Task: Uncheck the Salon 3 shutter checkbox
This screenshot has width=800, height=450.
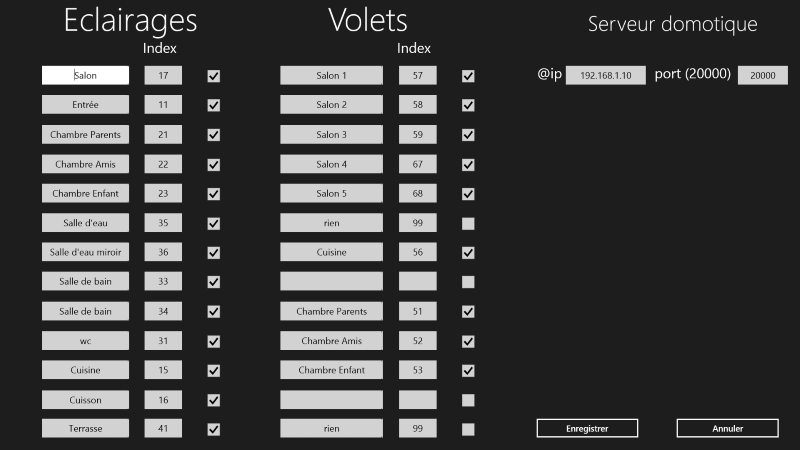Action: tap(468, 135)
